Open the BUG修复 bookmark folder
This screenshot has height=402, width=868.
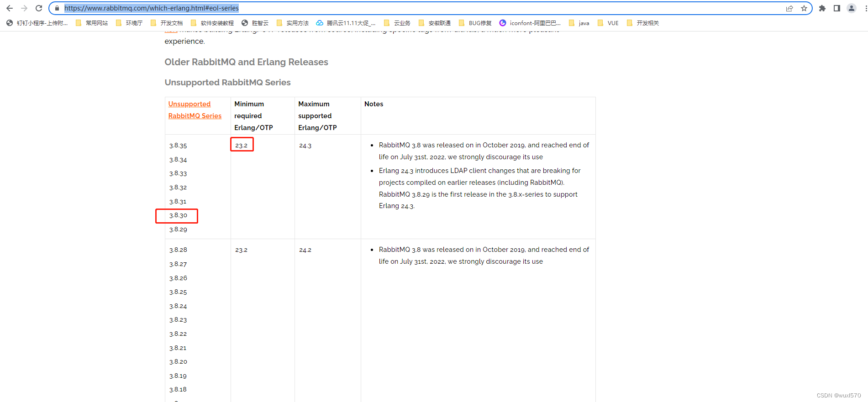tap(475, 23)
